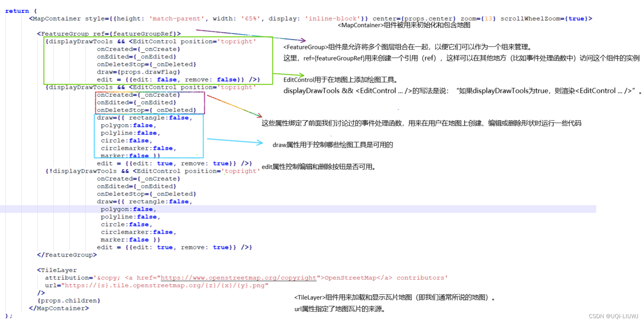The width and height of the screenshot is (644, 323).
Task: Click the '65%' width value
Action: (x=250, y=19)
